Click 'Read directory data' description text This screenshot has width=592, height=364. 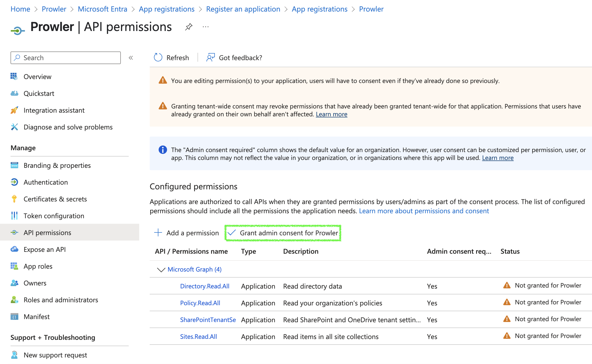[312, 286]
